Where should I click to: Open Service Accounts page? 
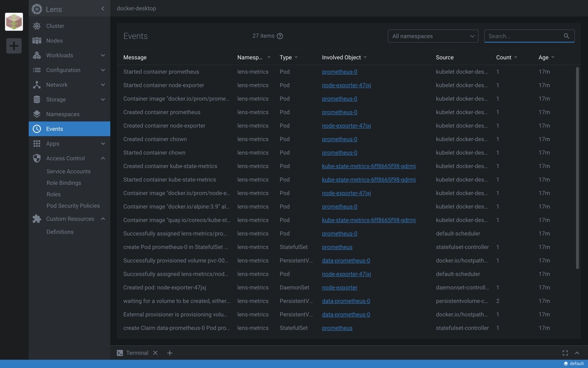[x=69, y=171]
